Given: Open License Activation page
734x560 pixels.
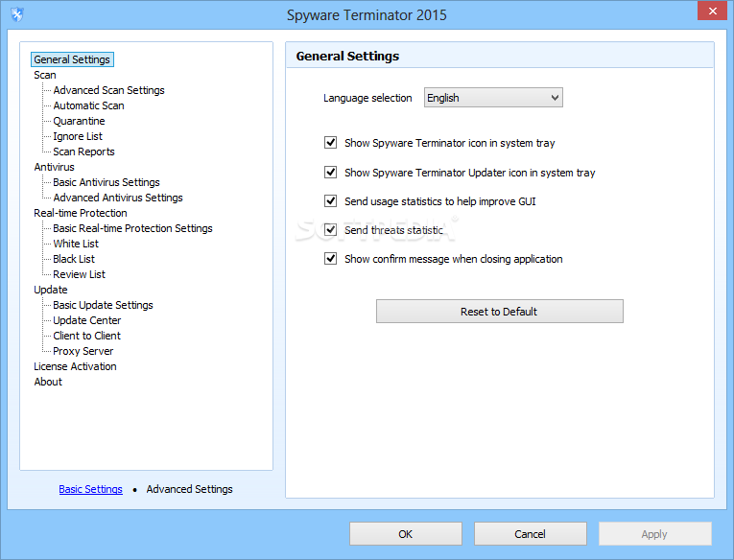Looking at the screenshot, I should (75, 366).
